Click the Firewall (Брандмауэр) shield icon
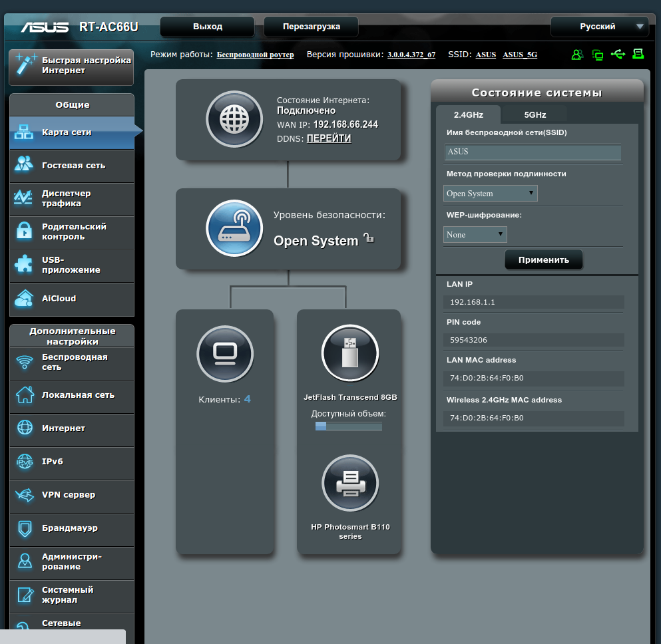Screen dimensions: 661x644 pos(25,528)
